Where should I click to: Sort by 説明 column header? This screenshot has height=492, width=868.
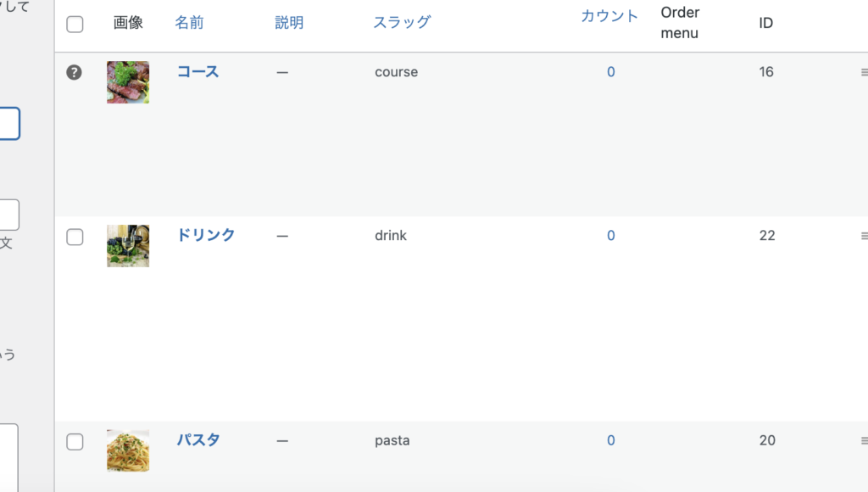(289, 23)
